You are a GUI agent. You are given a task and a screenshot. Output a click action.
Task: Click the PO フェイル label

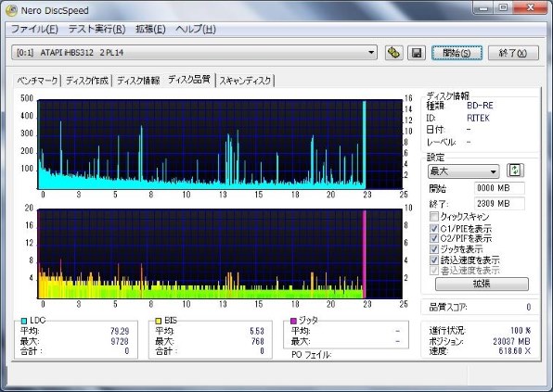coord(312,355)
